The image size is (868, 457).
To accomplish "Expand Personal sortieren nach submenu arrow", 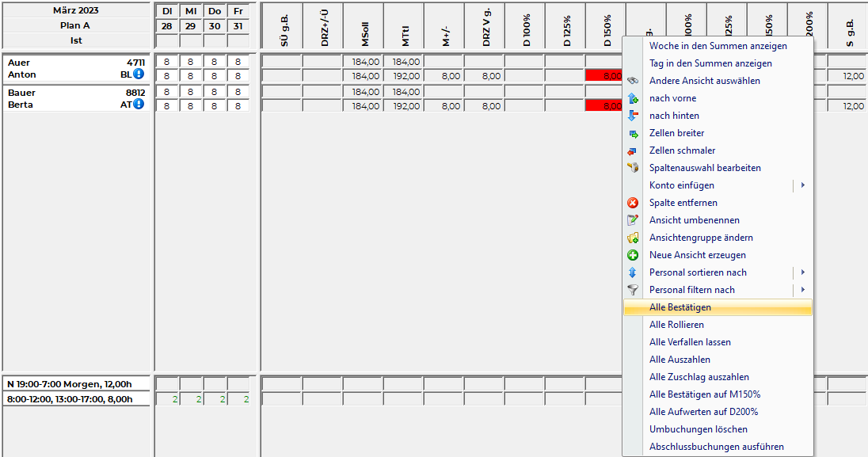I will point(802,272).
